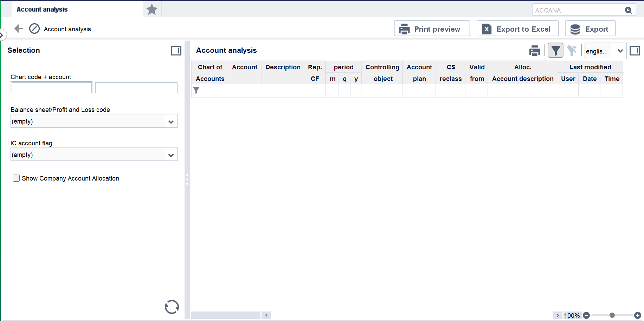The height and width of the screenshot is (321, 644).
Task: Click Alloc. Account description column header
Action: click(523, 73)
